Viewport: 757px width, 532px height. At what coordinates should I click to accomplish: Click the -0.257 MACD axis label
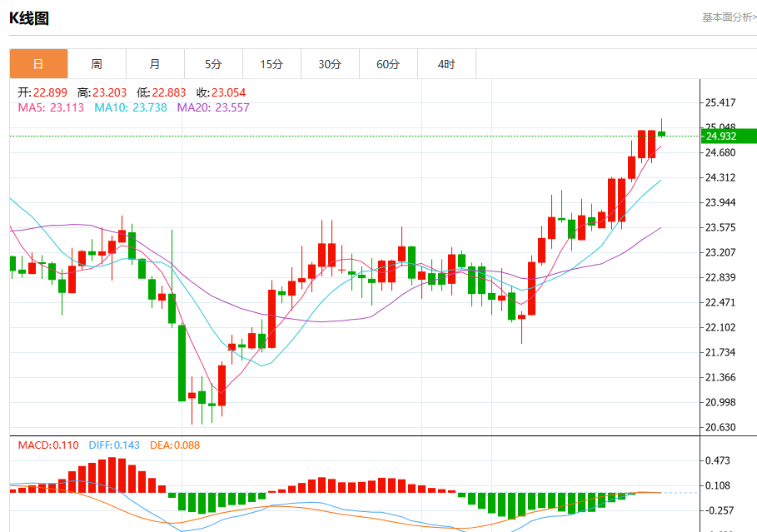coord(720,510)
